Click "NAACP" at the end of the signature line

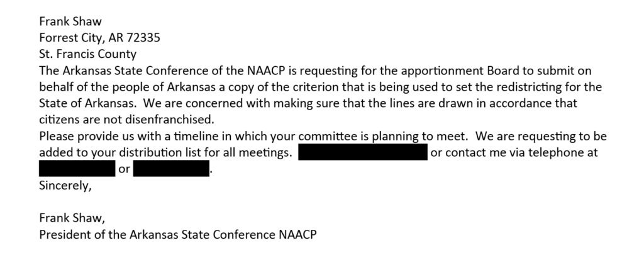pyautogui.click(x=297, y=235)
